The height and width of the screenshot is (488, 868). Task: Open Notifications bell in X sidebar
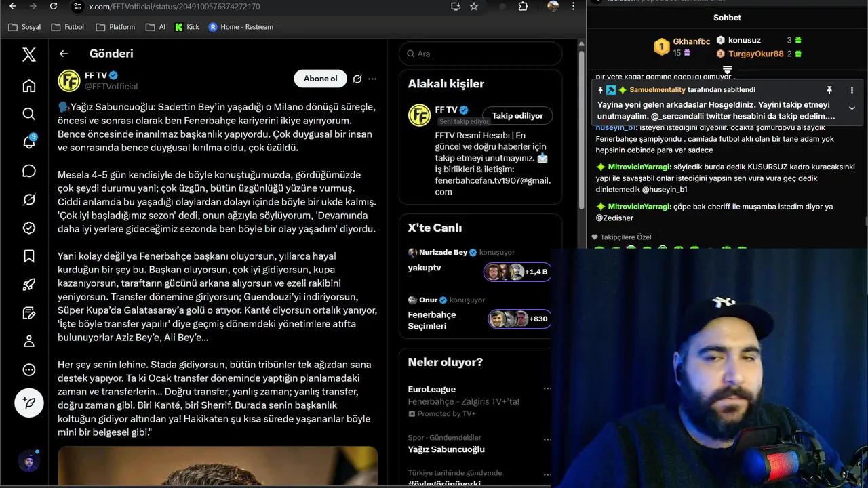click(x=28, y=142)
